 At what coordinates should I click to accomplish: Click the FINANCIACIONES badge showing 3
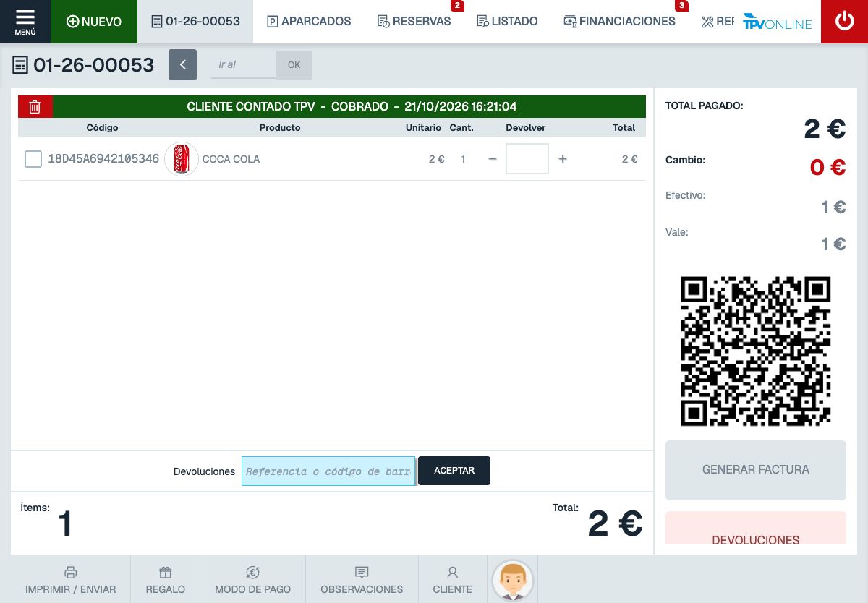coord(681,6)
